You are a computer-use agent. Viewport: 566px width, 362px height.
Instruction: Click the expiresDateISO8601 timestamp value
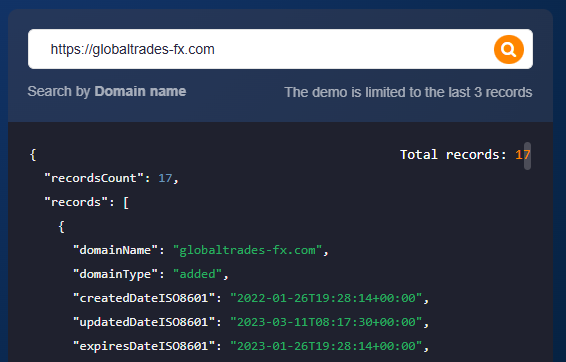tap(326, 346)
